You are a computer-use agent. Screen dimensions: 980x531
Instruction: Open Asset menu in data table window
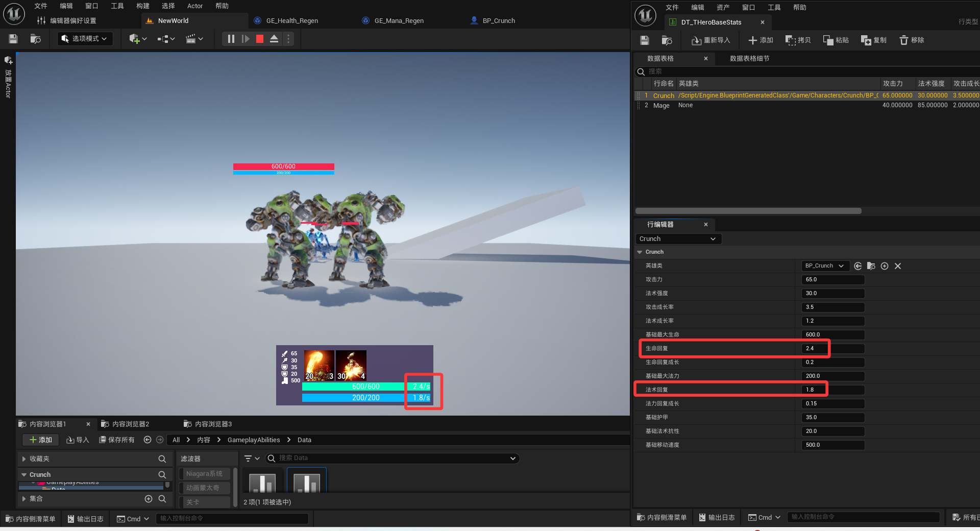click(x=723, y=8)
